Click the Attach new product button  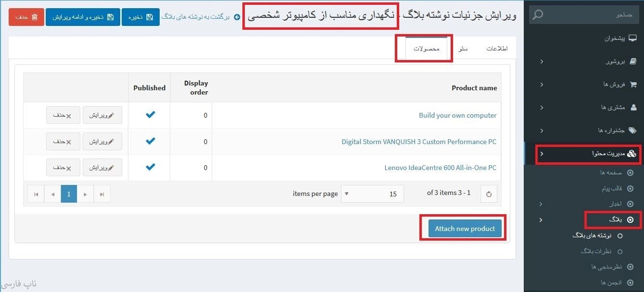point(465,229)
